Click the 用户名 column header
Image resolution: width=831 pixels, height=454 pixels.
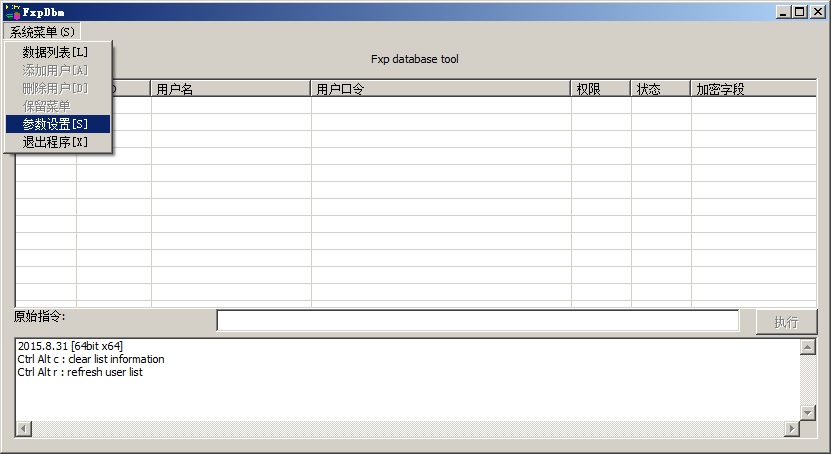point(230,89)
